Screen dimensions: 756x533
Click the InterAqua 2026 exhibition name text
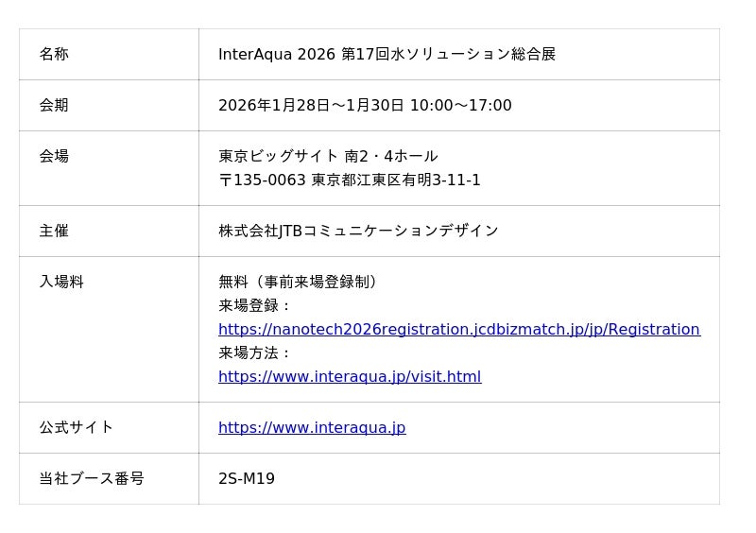click(x=387, y=55)
